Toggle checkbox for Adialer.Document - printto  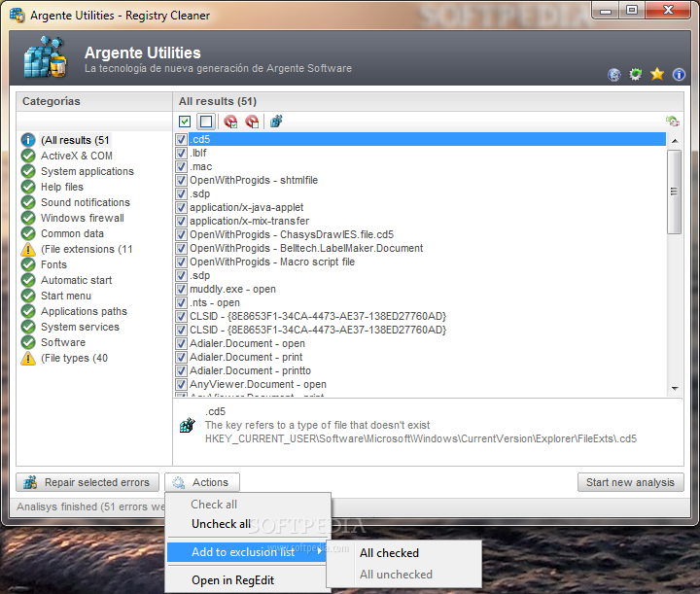point(181,370)
